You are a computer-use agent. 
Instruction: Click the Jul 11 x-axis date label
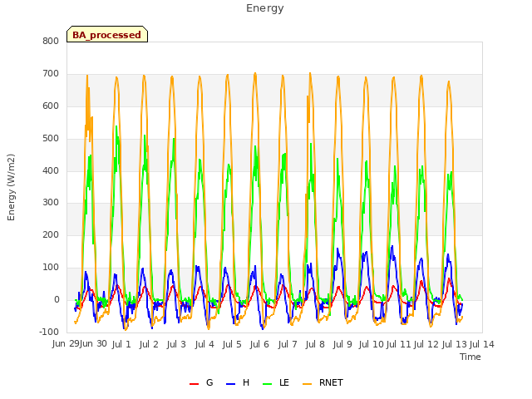point(399,344)
